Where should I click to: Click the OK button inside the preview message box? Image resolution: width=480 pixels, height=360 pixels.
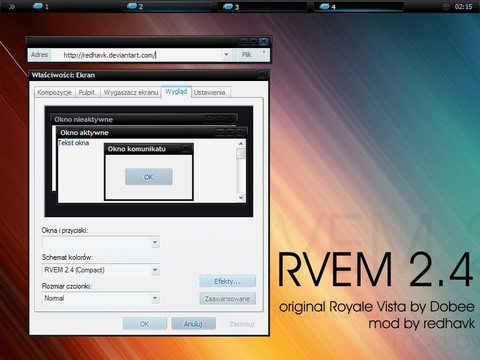149,177
